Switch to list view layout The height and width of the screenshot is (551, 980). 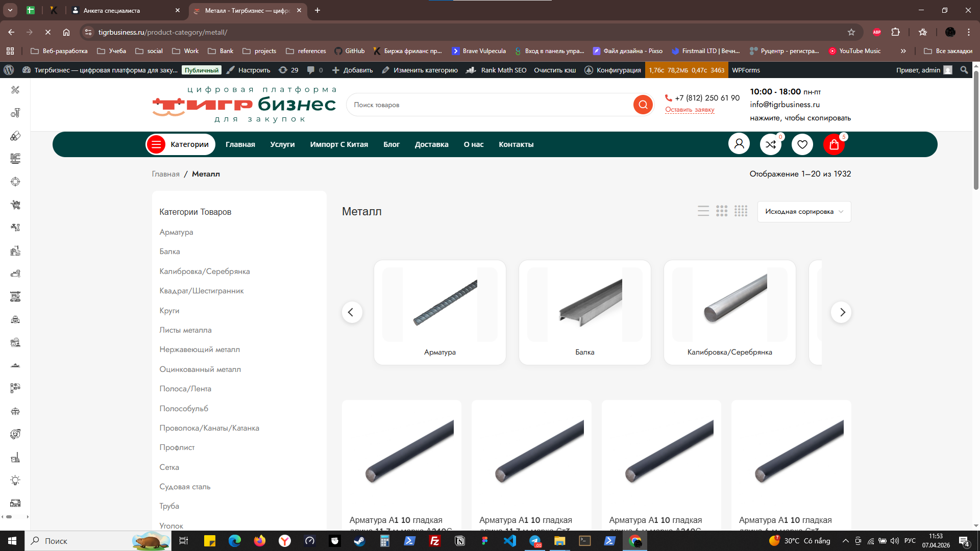703,211
